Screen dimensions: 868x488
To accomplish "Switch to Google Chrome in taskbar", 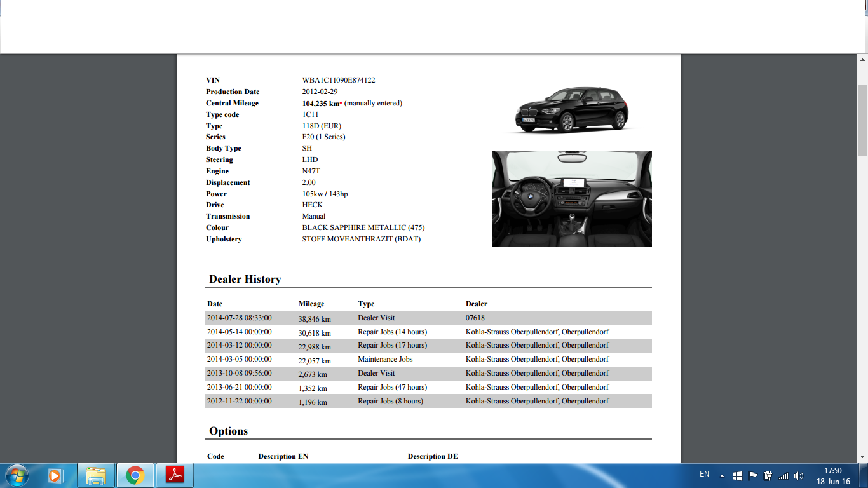I will point(135,475).
